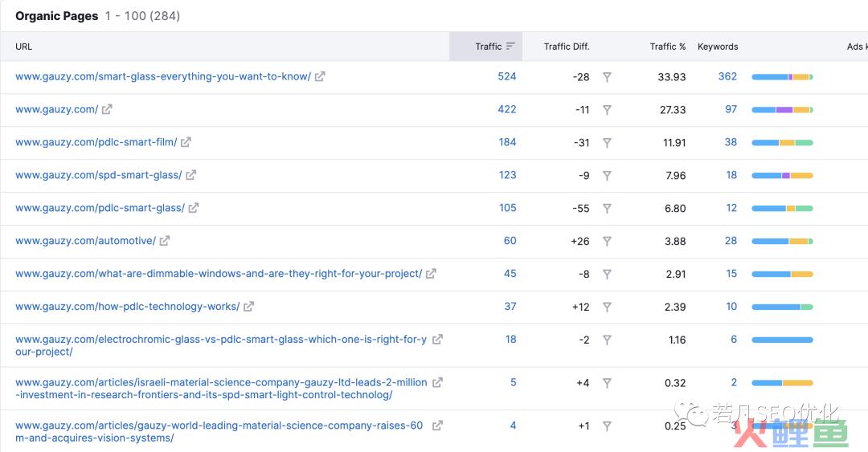Screen dimensions: 868x452
Task: Open external link icon beside www.gauzy.com/ homepage
Action: [107, 109]
